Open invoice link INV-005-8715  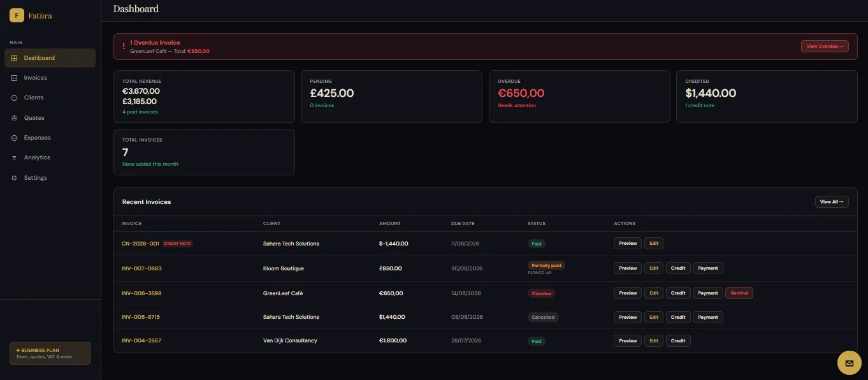click(141, 317)
